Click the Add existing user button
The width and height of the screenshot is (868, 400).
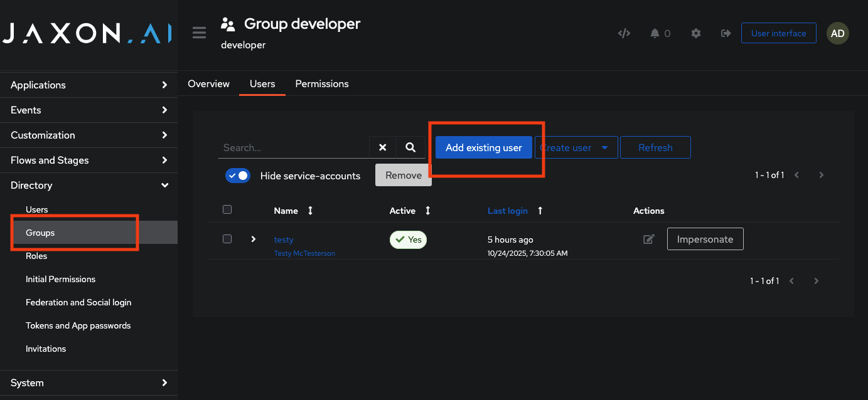[x=483, y=147]
